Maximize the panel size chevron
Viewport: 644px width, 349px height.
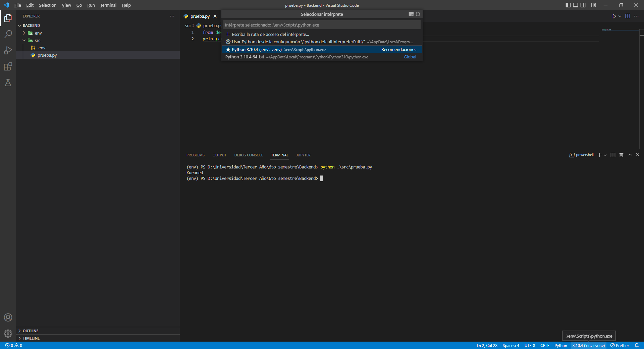pyautogui.click(x=630, y=155)
